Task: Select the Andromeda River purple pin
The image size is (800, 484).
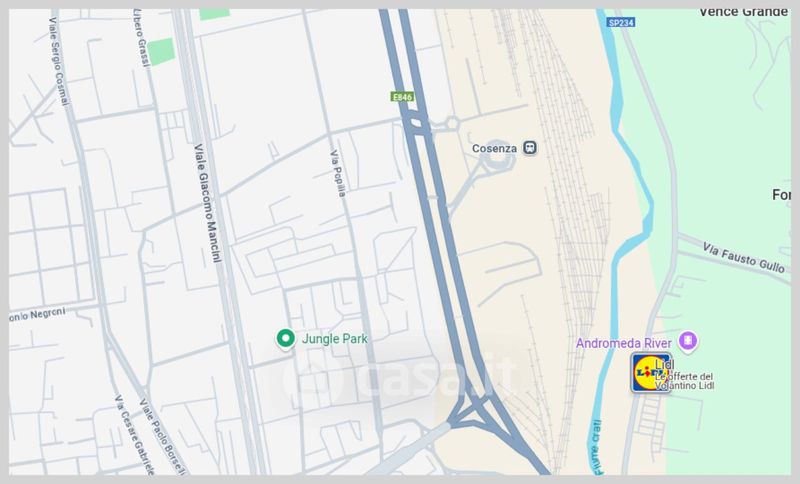Action: 688,341
